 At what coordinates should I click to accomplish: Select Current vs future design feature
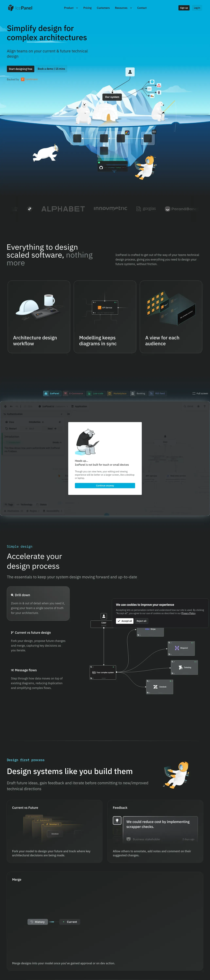tap(38, 641)
